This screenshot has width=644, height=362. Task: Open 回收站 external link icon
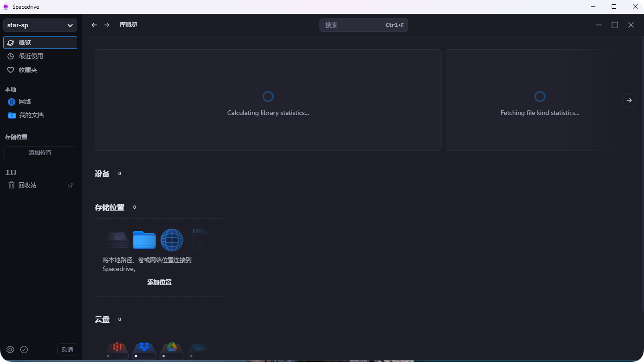click(x=70, y=185)
